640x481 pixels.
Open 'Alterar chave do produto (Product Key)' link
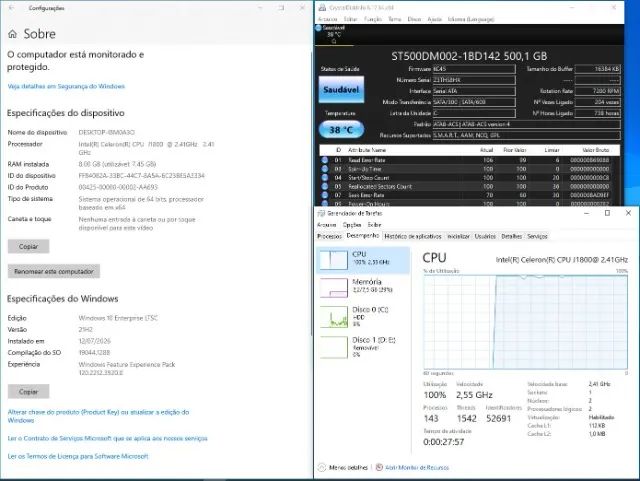(x=98, y=416)
